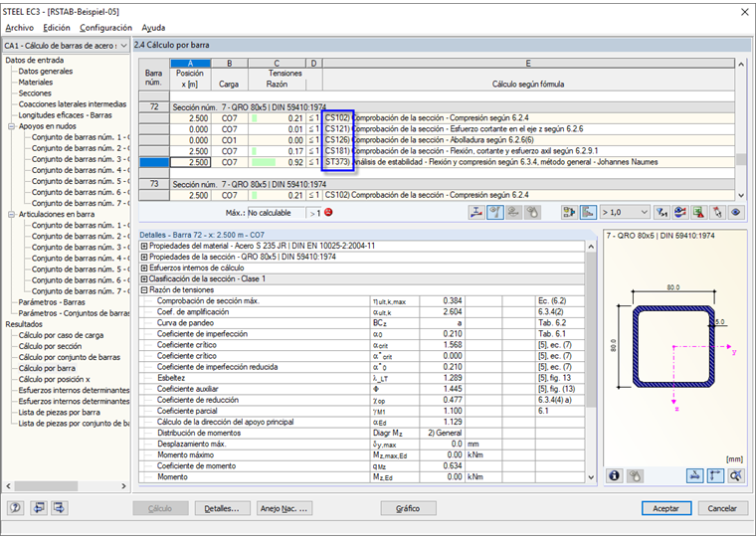Toggle section dimensions display icon
The height and width of the screenshot is (539, 756).
[694, 475]
